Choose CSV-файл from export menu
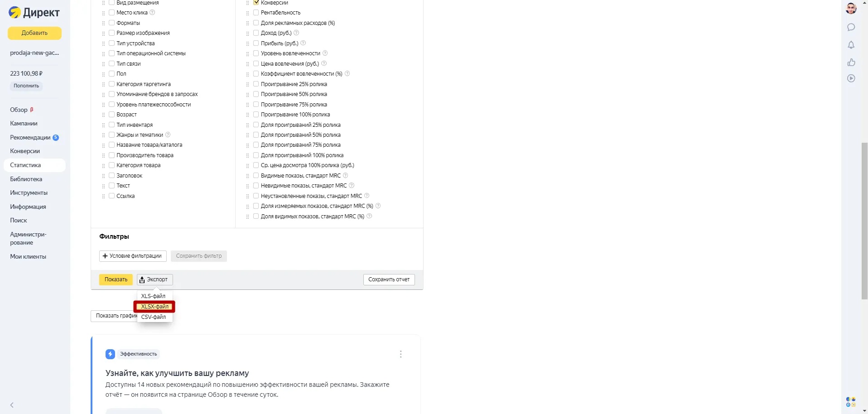868x414 pixels. click(x=154, y=317)
